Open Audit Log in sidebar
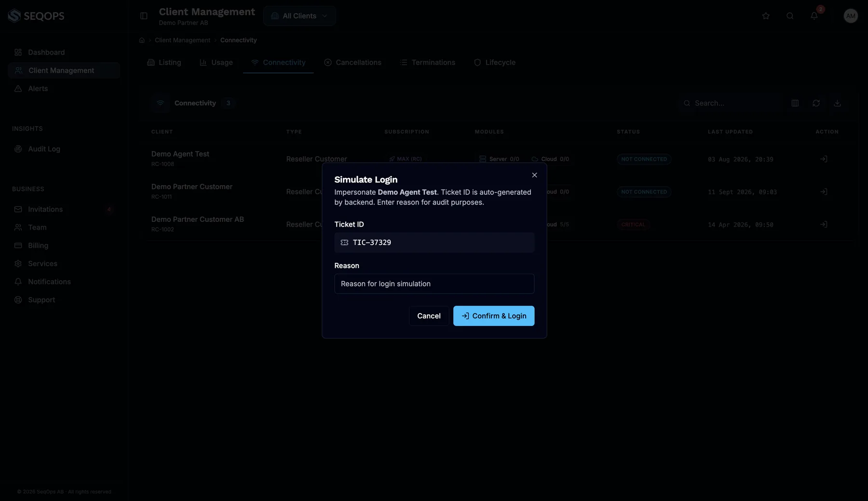The height and width of the screenshot is (501, 868). point(64,149)
